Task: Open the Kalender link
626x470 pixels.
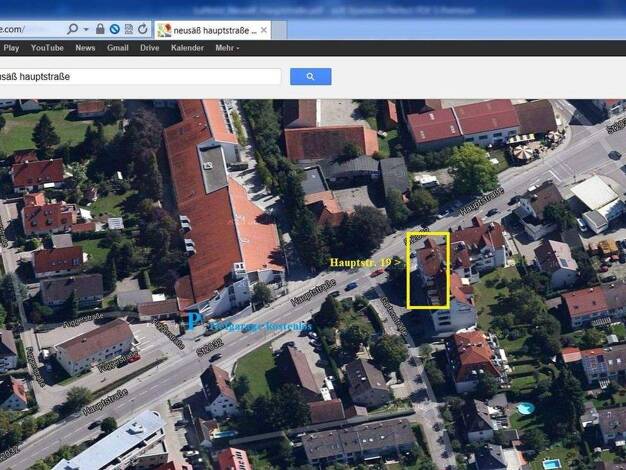Action: click(187, 47)
